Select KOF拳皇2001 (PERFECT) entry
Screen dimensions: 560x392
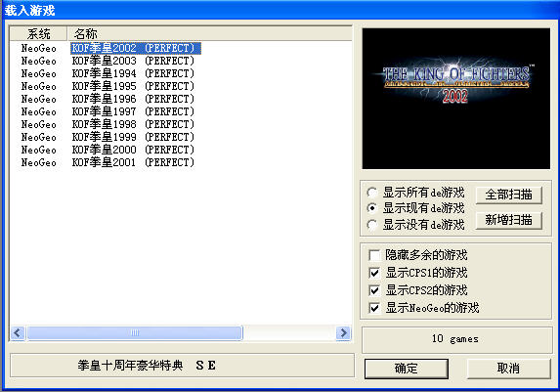pyautogui.click(x=133, y=162)
